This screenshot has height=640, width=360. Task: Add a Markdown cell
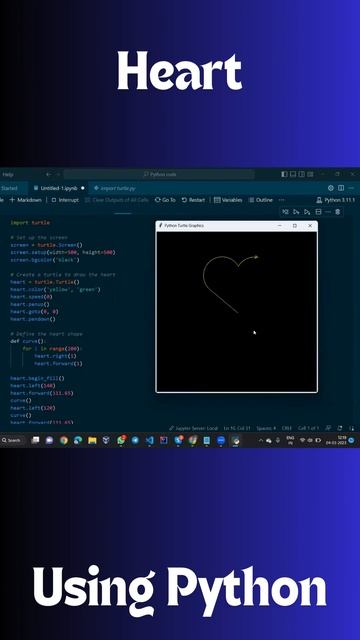coord(25,200)
